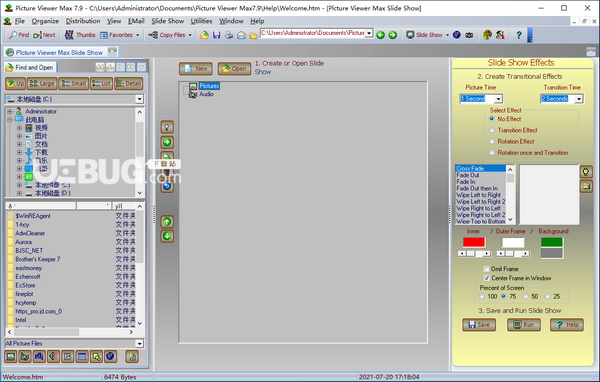Open the Utilities menu
600x382 pixels.
pyautogui.click(x=201, y=21)
